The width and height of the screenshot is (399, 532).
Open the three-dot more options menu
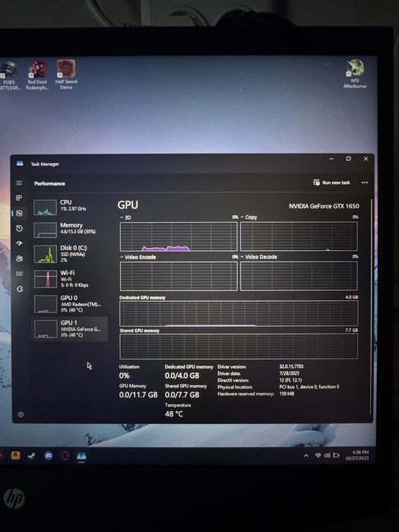click(x=365, y=182)
